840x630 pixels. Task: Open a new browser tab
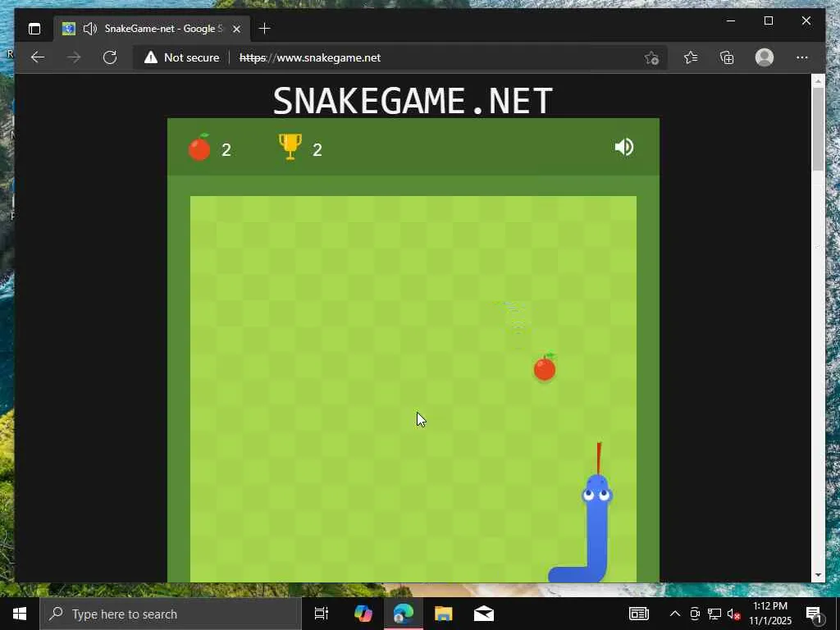[x=265, y=29]
